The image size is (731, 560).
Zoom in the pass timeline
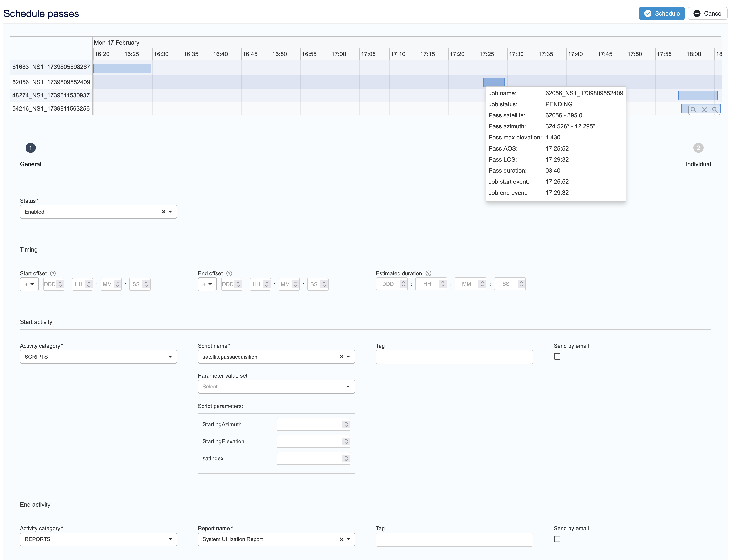[715, 110]
